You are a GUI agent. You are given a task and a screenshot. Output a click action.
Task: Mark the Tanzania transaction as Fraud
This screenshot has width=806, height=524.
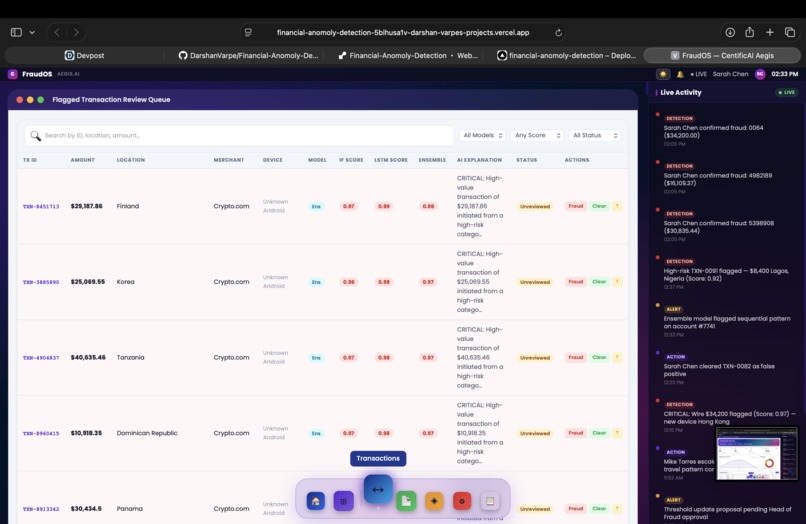pyautogui.click(x=576, y=357)
